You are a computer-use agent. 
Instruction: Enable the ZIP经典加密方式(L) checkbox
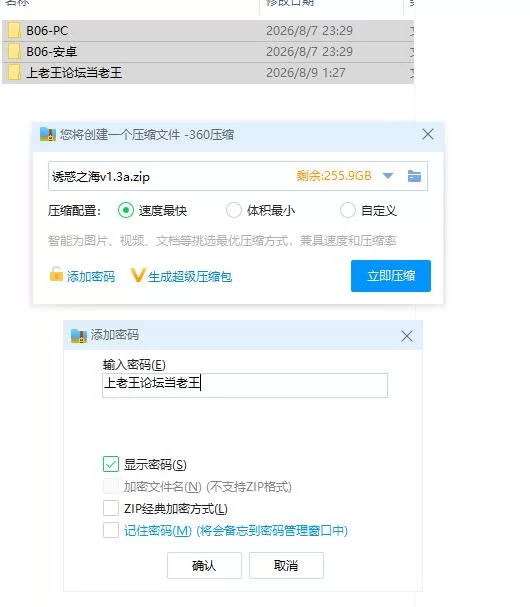tap(111, 508)
